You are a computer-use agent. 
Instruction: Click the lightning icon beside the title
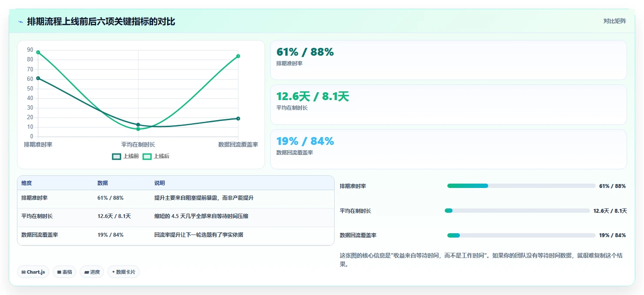(x=20, y=21)
